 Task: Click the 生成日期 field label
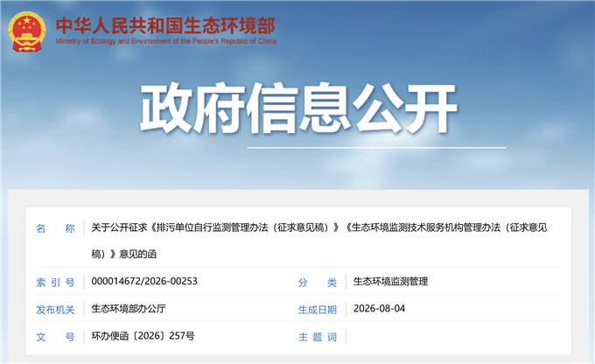pyautogui.click(x=318, y=310)
